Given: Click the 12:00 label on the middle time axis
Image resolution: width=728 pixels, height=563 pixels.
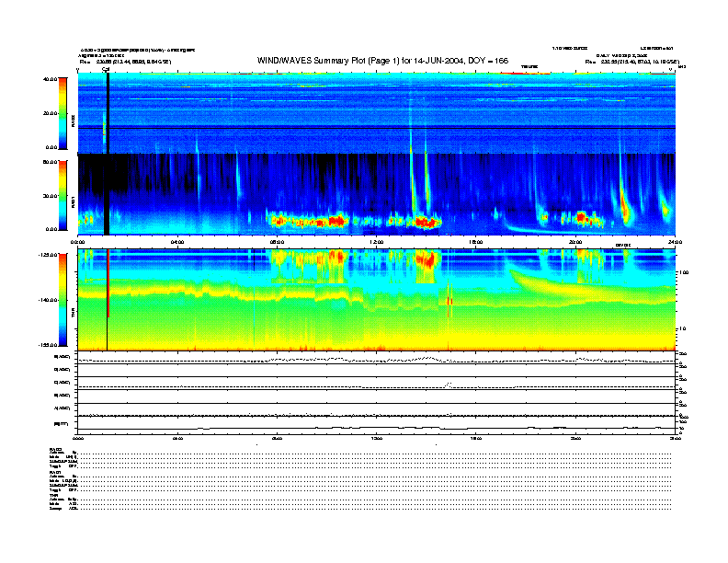Looking at the screenshot, I should coord(377,241).
